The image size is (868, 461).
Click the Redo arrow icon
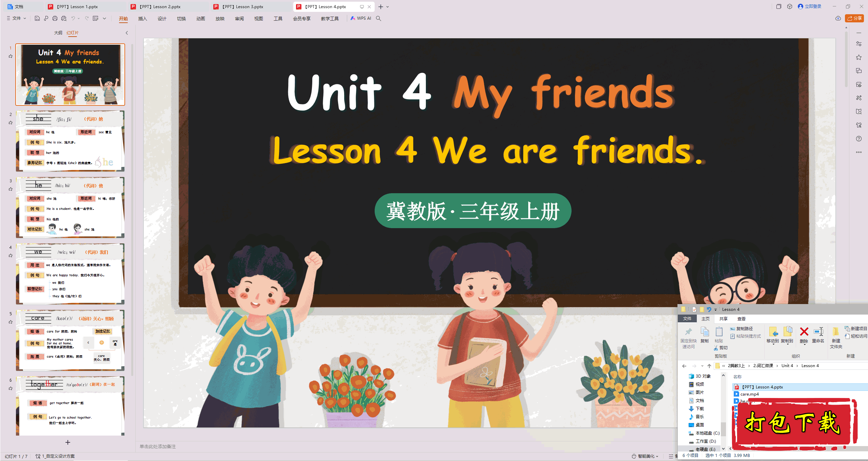point(87,18)
